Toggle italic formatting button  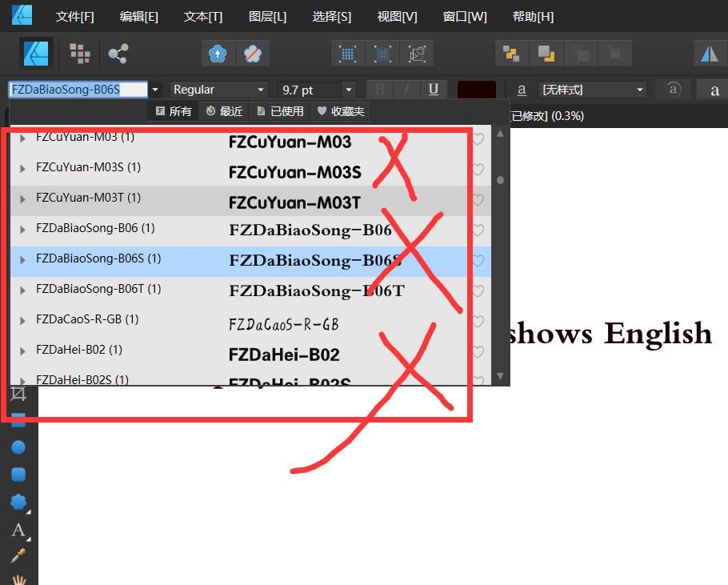coord(406,89)
